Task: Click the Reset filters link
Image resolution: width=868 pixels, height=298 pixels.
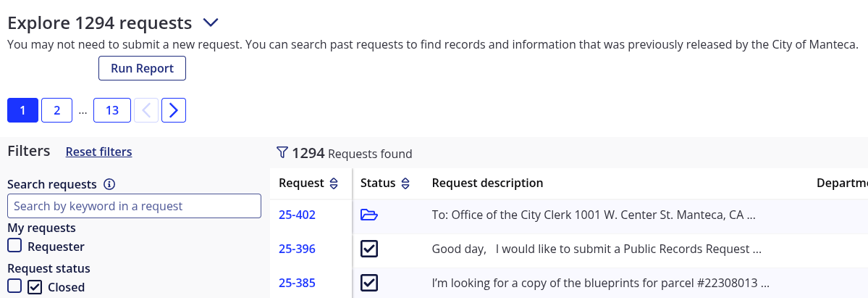Action: (x=98, y=152)
